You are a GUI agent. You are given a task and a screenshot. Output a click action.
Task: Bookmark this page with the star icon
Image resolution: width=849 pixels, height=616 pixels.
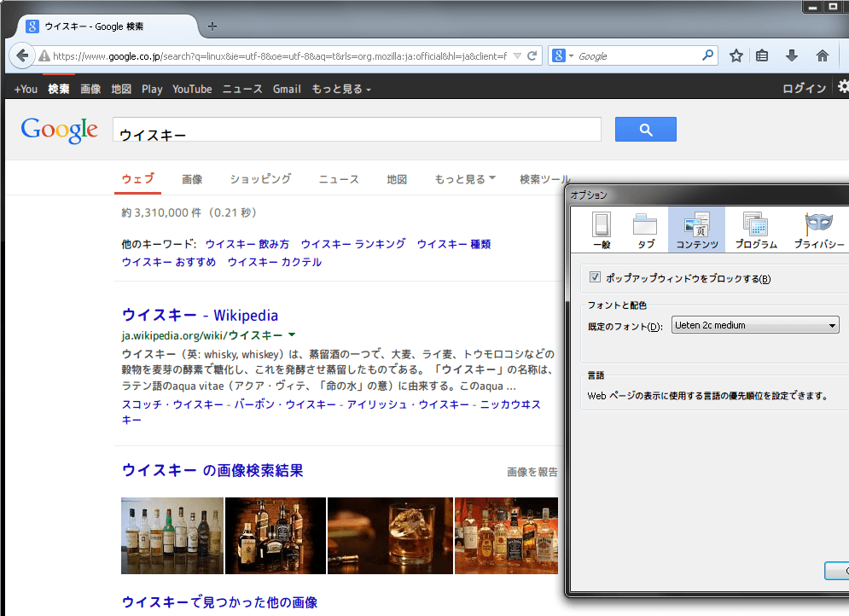coord(736,55)
